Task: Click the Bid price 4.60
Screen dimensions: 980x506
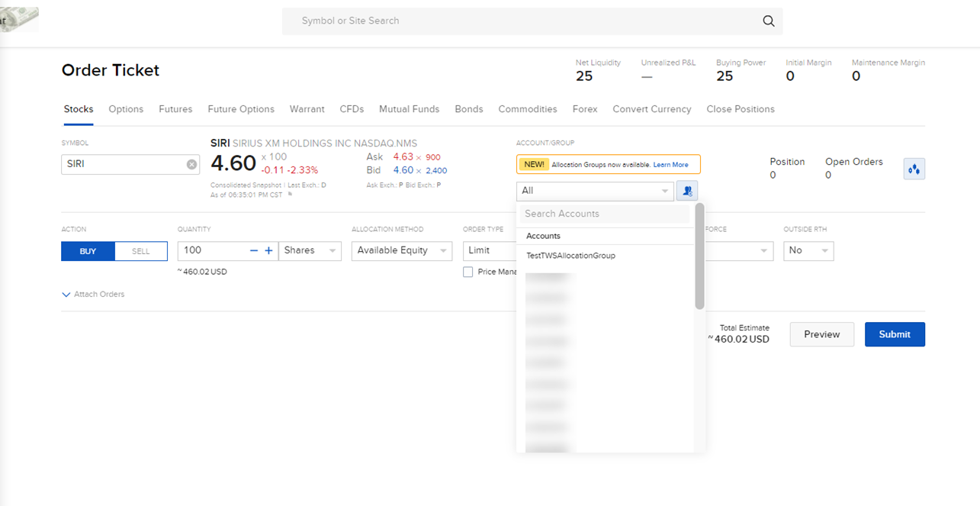Action: tap(403, 171)
